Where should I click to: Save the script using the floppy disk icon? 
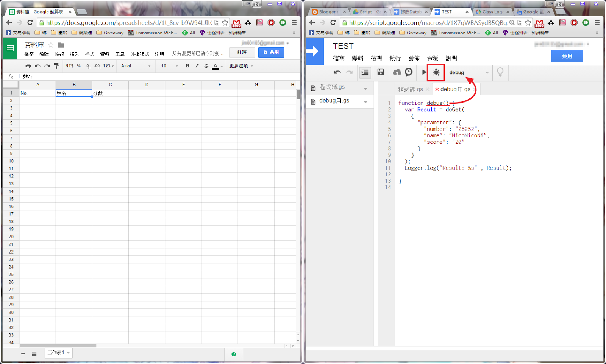pos(381,72)
